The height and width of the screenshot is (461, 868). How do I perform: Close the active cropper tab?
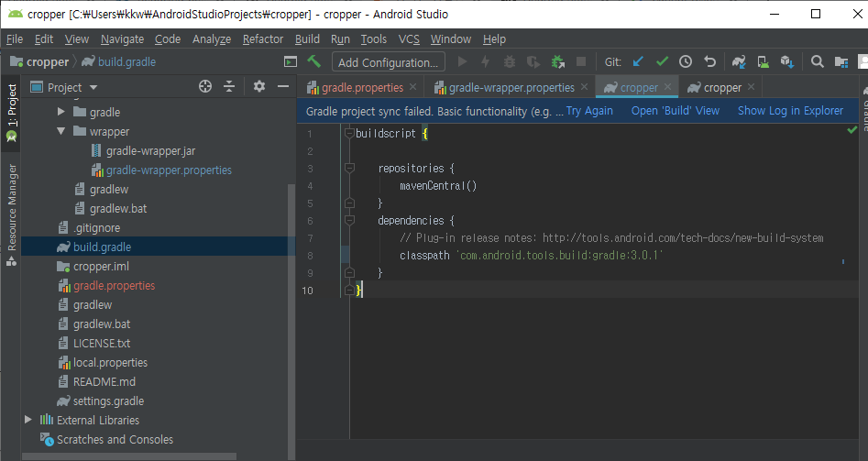[667, 87]
